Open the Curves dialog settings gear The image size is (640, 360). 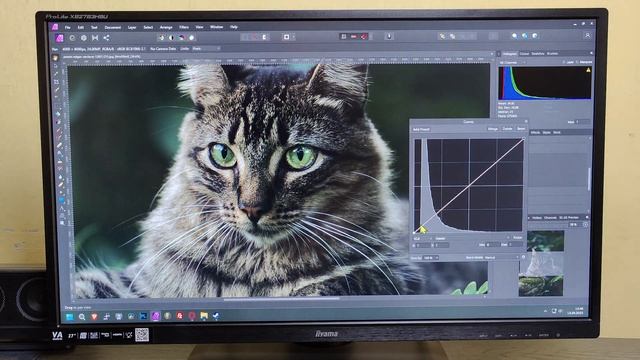click(524, 257)
